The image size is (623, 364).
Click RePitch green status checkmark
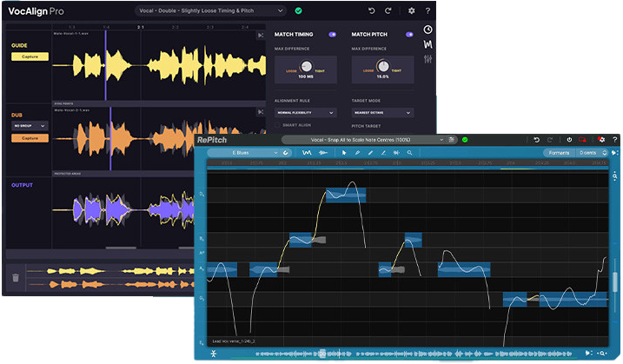click(465, 140)
